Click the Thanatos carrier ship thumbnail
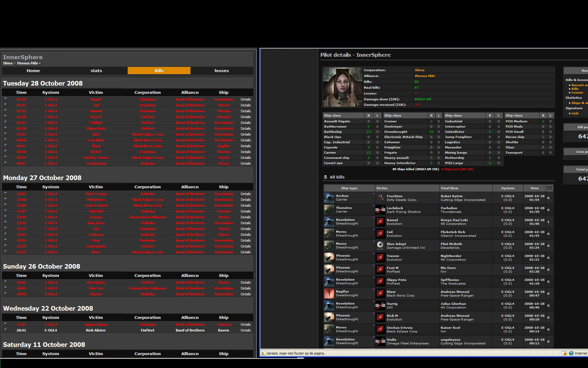The image size is (588, 368). point(329,210)
